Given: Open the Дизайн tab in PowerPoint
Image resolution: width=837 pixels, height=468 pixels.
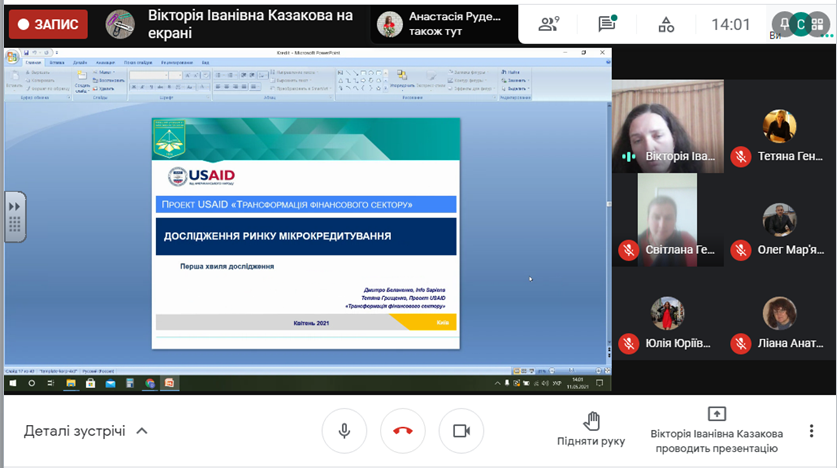Looking at the screenshot, I should (x=80, y=62).
